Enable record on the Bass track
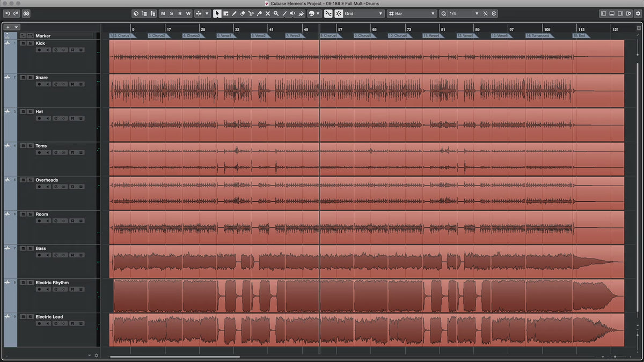This screenshot has width=644, height=362. [39, 255]
